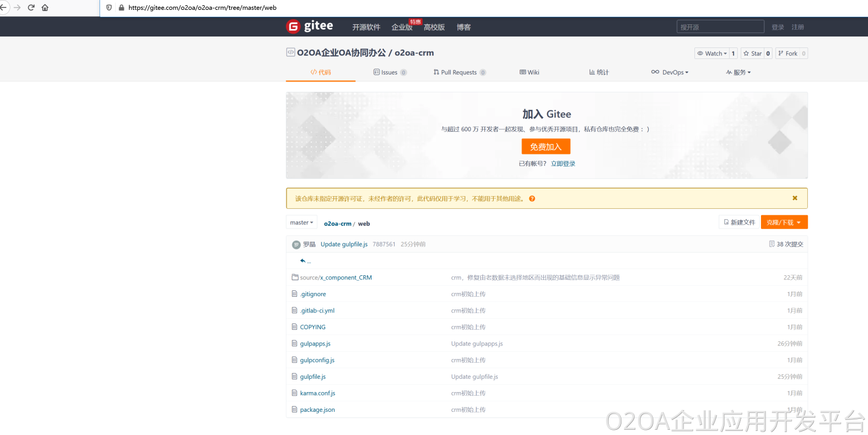The width and height of the screenshot is (868, 435).
Task: Reload page with browser refresh icon
Action: point(31,8)
